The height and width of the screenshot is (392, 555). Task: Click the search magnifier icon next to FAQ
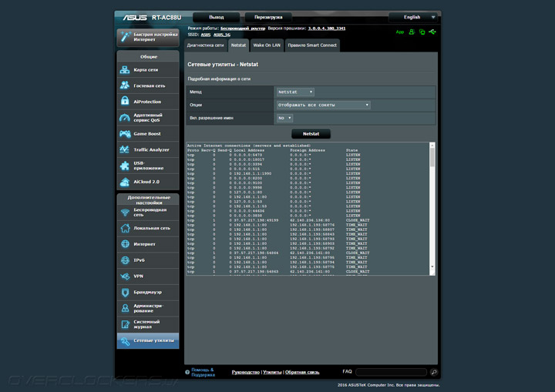pyautogui.click(x=434, y=372)
